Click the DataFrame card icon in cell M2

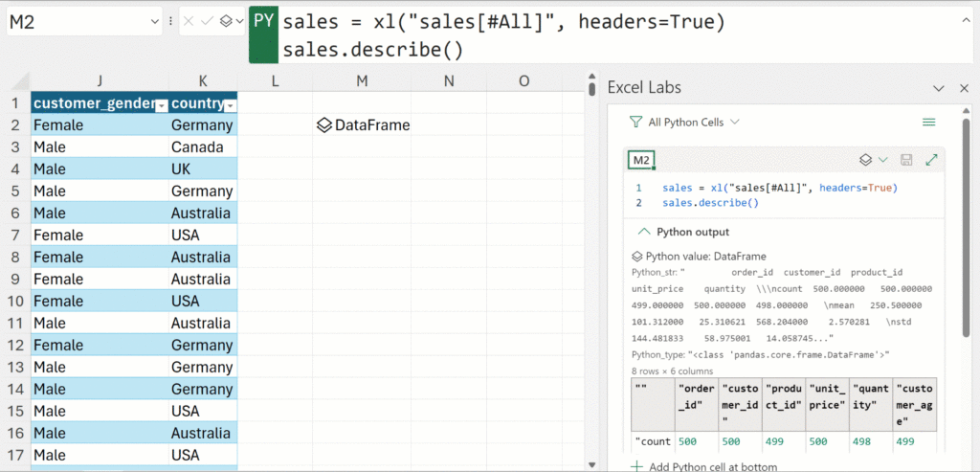point(324,125)
